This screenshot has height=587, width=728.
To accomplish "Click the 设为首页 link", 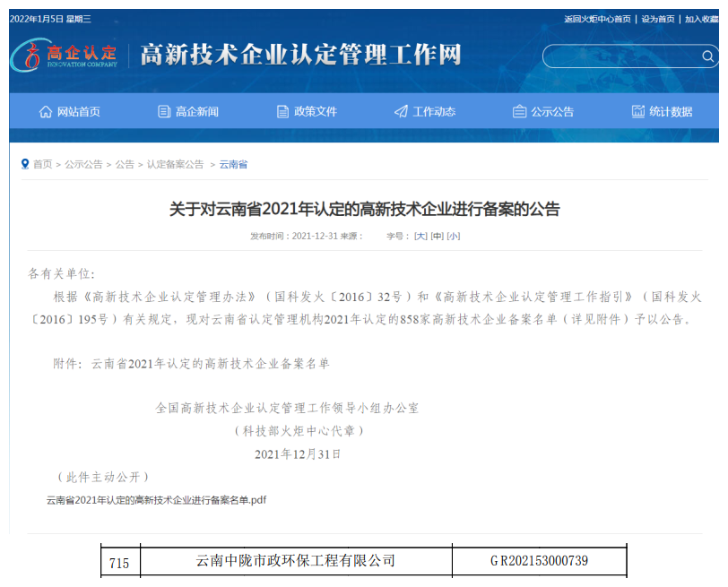I will [x=657, y=19].
